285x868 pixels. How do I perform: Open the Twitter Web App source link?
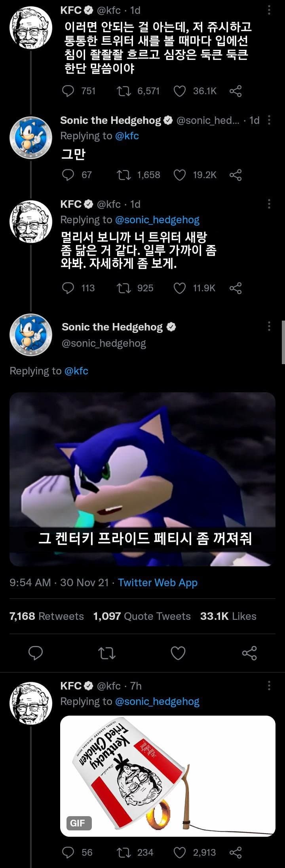pyautogui.click(x=158, y=583)
